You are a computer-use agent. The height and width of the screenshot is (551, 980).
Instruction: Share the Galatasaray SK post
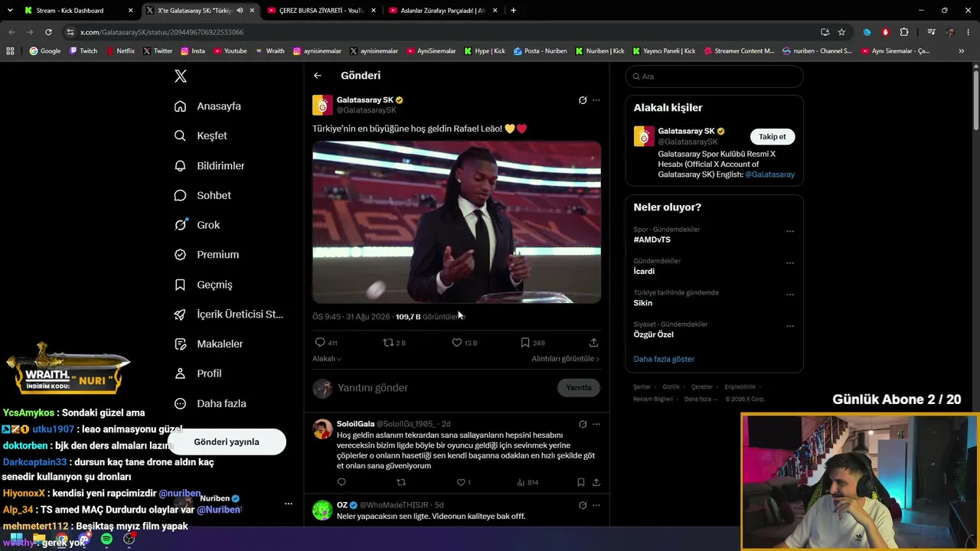[x=593, y=343]
